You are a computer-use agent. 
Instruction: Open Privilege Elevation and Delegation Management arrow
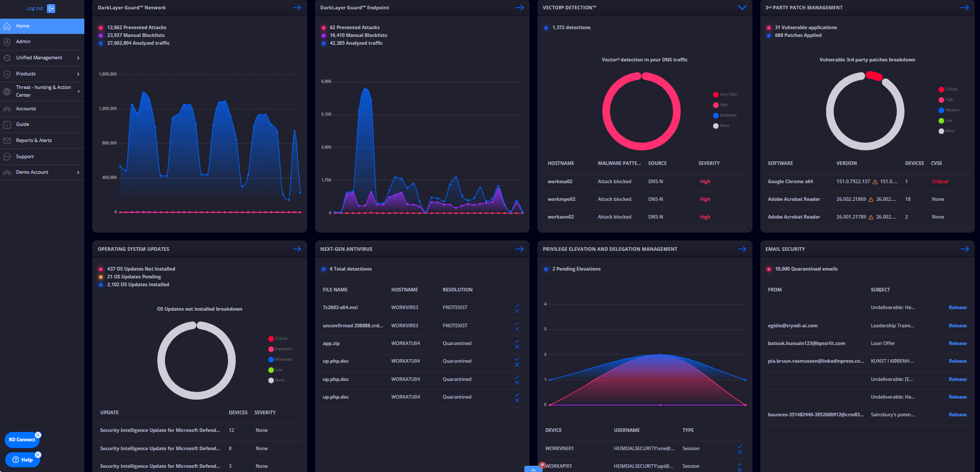(742, 249)
